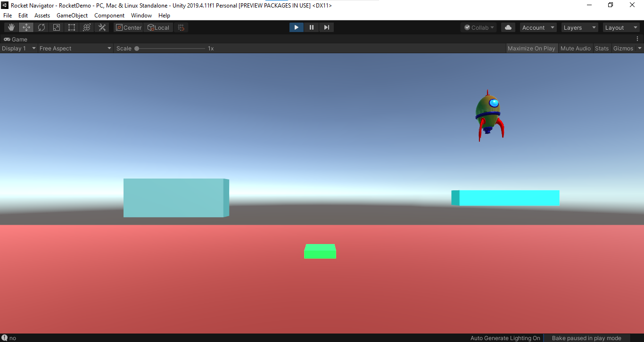Select the Rotate tool
Screen dimensions: 644x342
(41, 27)
